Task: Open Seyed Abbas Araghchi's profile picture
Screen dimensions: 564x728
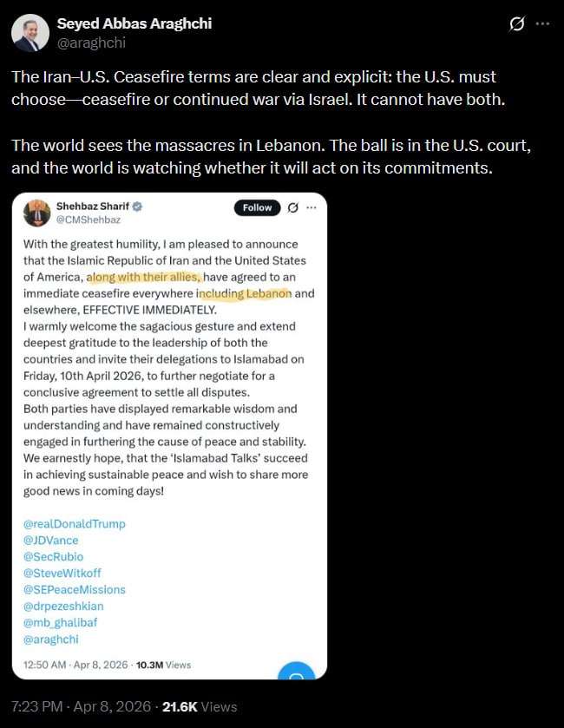Action: tap(30, 32)
